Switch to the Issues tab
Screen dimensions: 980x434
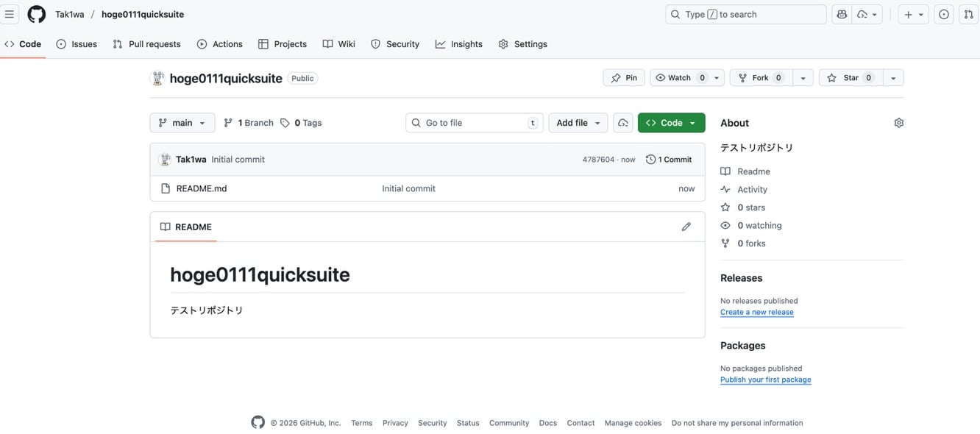click(x=77, y=44)
